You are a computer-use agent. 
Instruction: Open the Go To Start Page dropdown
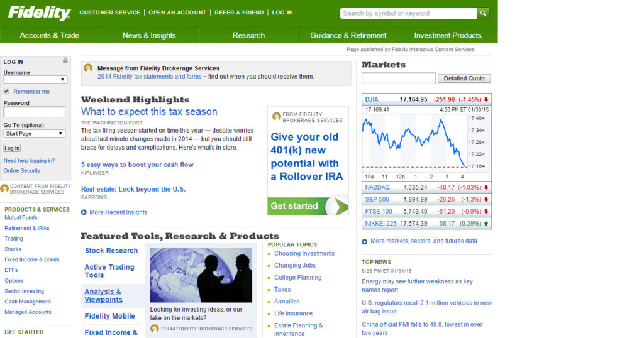pos(35,134)
